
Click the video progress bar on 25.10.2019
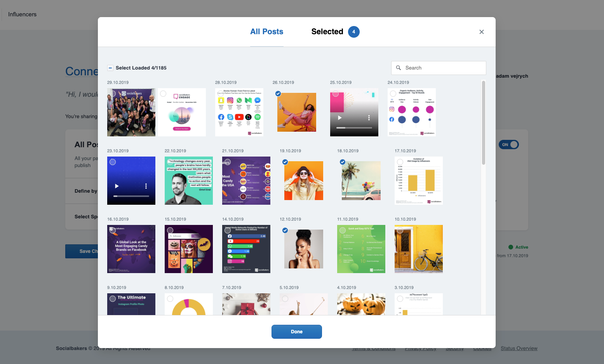tap(354, 128)
